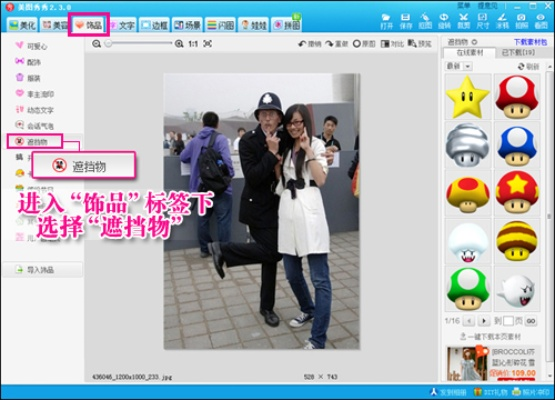Click the GO page button
This screenshot has height=400, width=555.
(x=531, y=321)
